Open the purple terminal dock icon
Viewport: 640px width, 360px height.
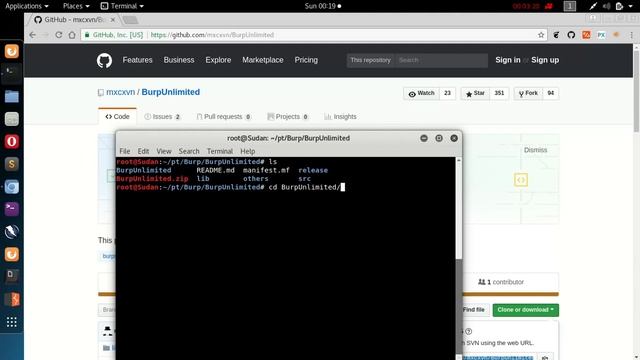coord(11,209)
